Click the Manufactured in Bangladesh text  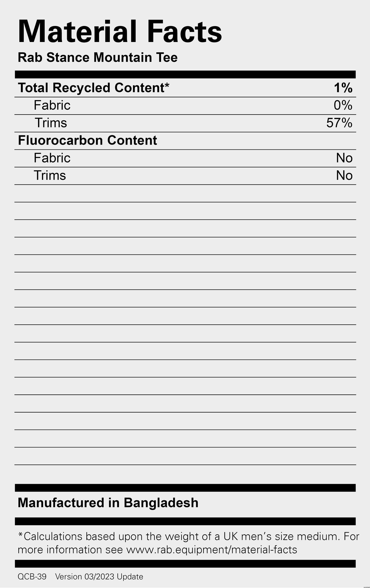(108, 503)
